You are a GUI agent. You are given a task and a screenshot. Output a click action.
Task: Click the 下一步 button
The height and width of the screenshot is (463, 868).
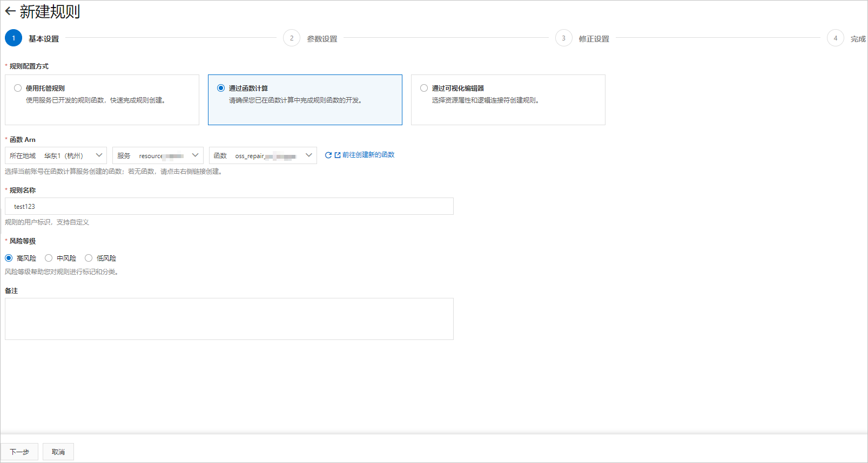(19, 452)
